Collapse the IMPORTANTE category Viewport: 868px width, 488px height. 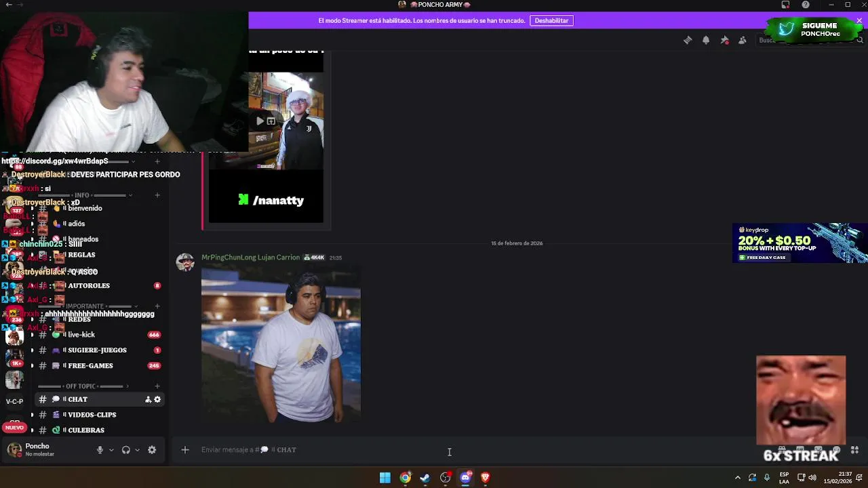pos(85,306)
